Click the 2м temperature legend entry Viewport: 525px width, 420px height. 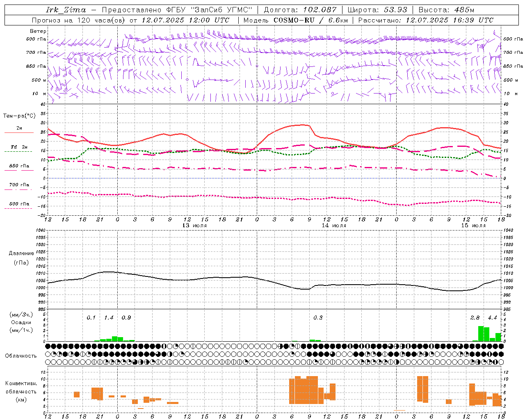(x=19, y=128)
